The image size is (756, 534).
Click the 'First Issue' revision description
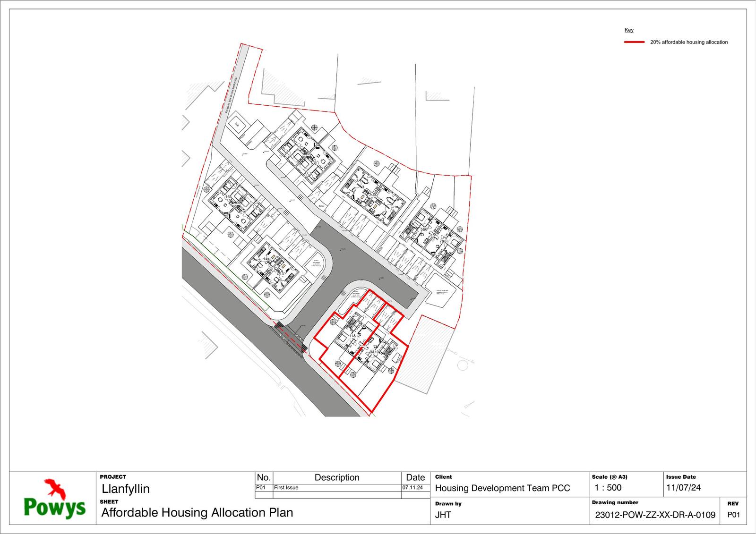(x=286, y=488)
